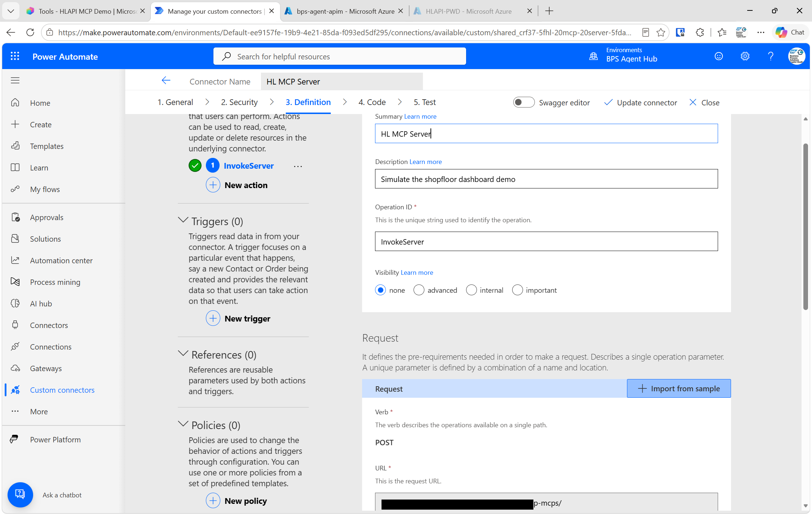
Task: Open the app launcher waffle icon
Action: (15, 56)
